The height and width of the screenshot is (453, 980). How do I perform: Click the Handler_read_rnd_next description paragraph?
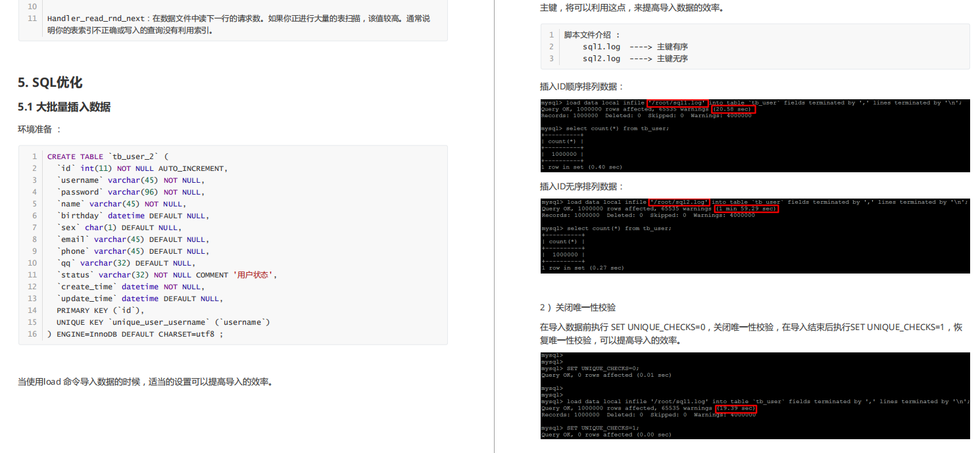click(x=239, y=24)
